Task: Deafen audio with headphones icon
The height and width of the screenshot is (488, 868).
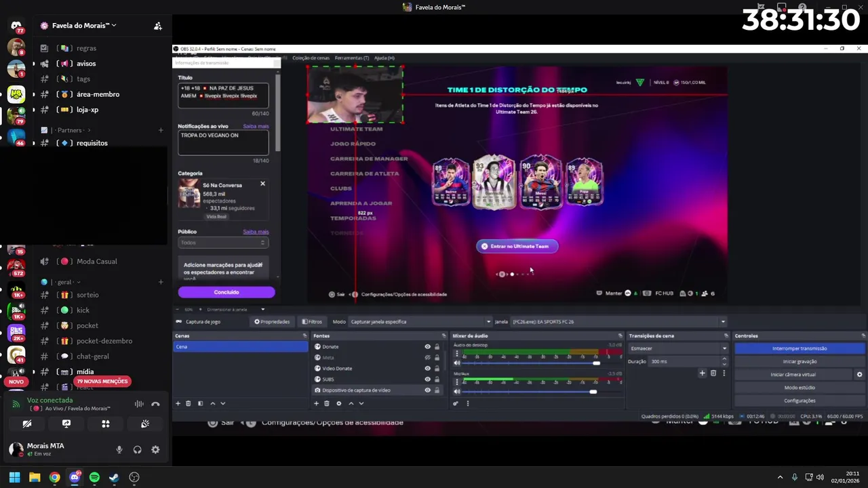Action: click(138, 449)
